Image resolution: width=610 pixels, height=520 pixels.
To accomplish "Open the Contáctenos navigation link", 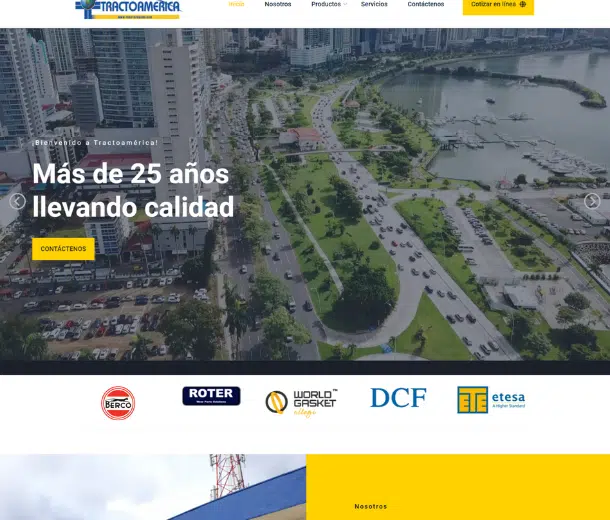I will click(x=426, y=4).
